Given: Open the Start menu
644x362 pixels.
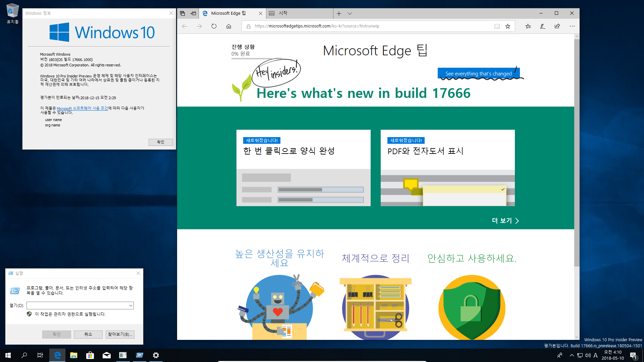Looking at the screenshot, I should pos(8,355).
